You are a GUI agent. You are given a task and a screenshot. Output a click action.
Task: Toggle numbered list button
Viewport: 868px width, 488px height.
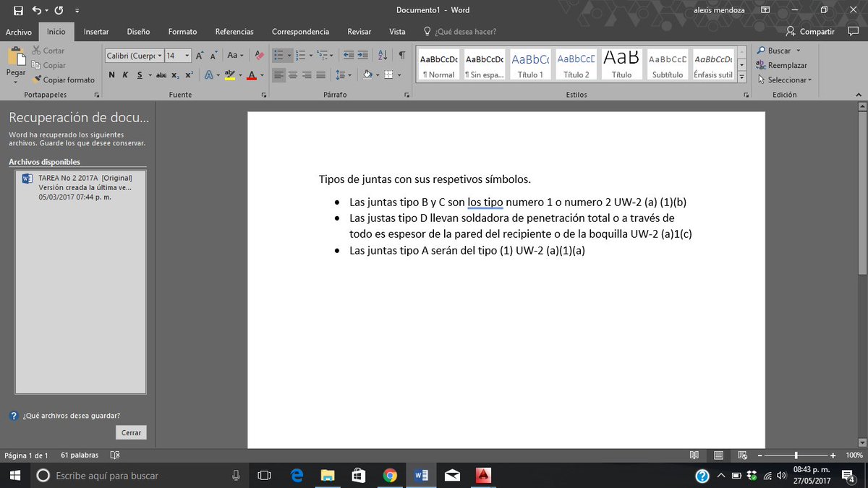click(x=301, y=56)
